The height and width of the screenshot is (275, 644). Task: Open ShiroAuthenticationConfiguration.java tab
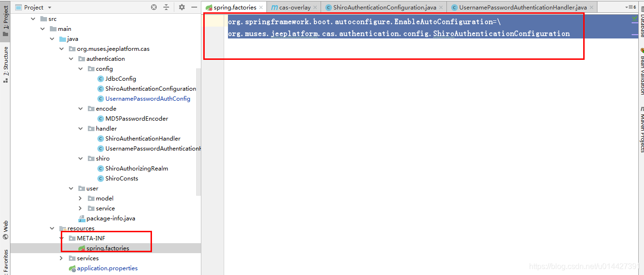click(384, 8)
